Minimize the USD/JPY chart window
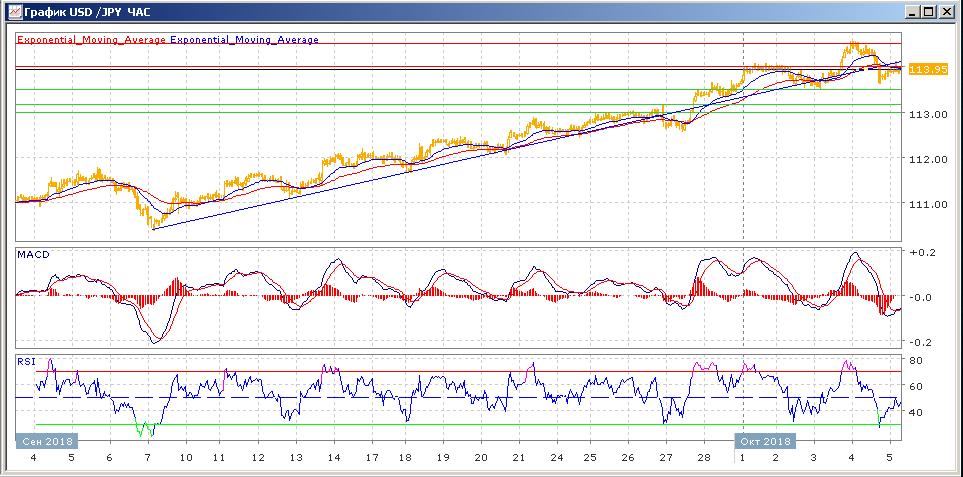The image size is (963, 477). 914,12
